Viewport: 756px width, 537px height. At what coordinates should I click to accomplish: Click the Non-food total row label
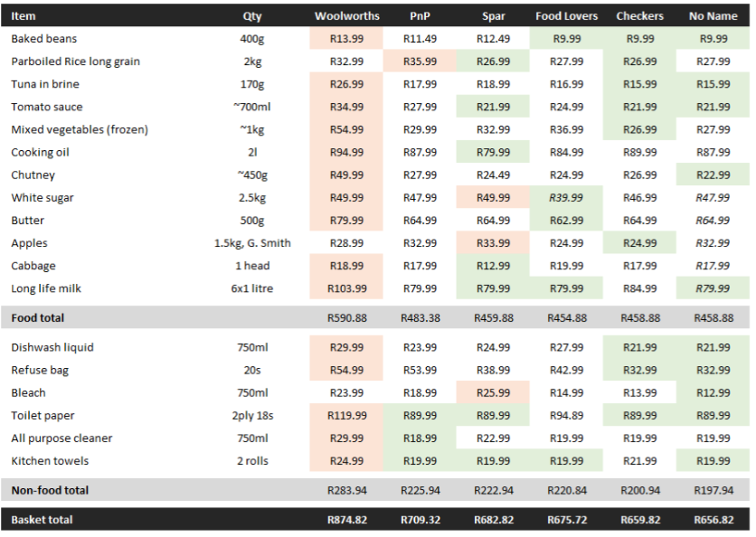pyautogui.click(x=49, y=490)
